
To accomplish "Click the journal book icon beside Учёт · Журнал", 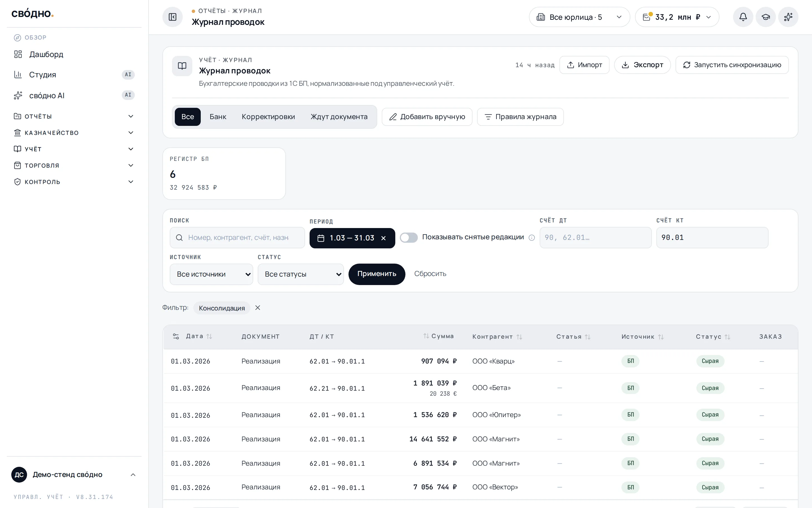I will [182, 66].
